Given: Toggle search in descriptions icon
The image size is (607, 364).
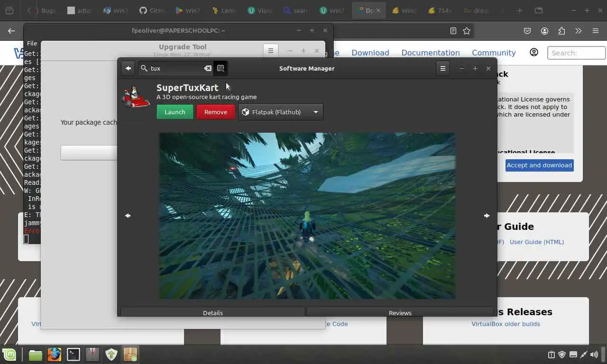Looking at the screenshot, I should [221, 68].
